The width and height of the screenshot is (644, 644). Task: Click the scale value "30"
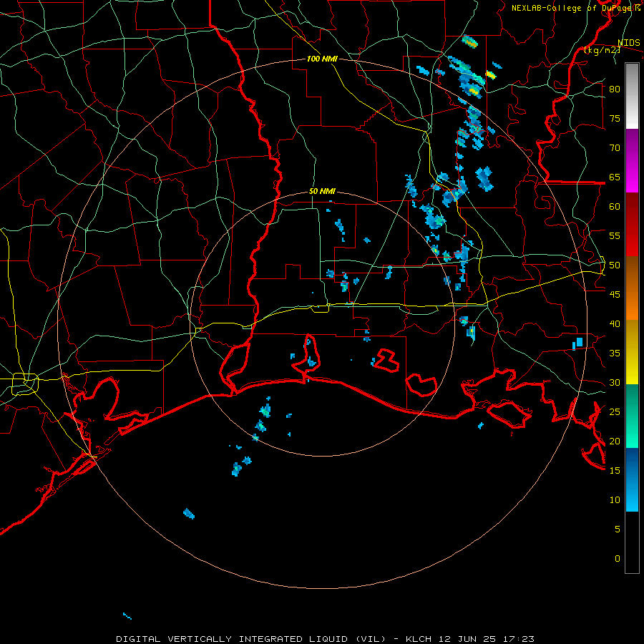click(x=615, y=383)
